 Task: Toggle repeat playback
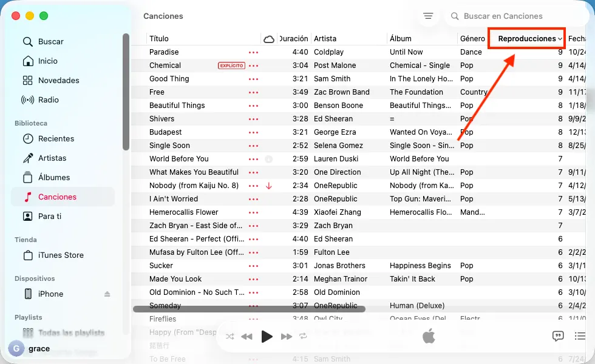point(303,336)
